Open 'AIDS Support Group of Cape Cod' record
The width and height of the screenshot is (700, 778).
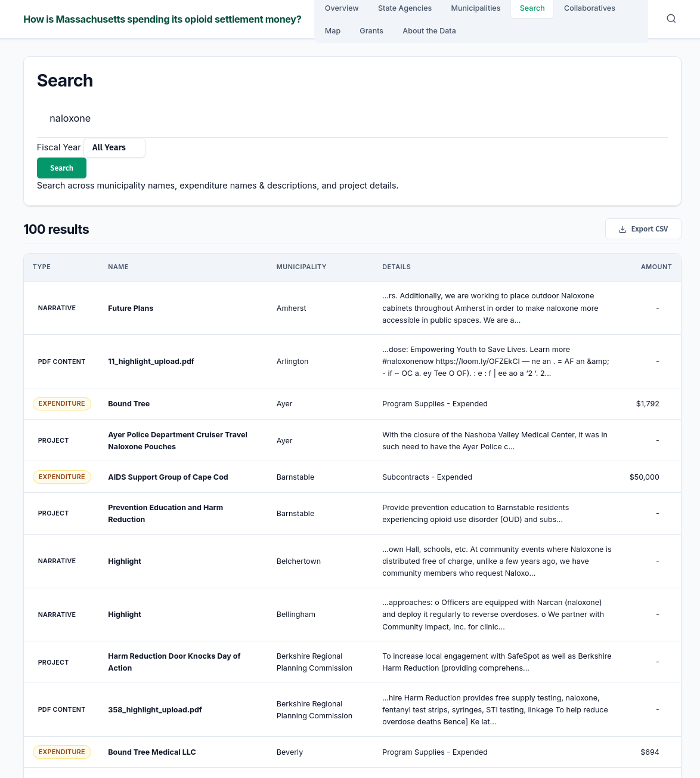[x=168, y=477]
